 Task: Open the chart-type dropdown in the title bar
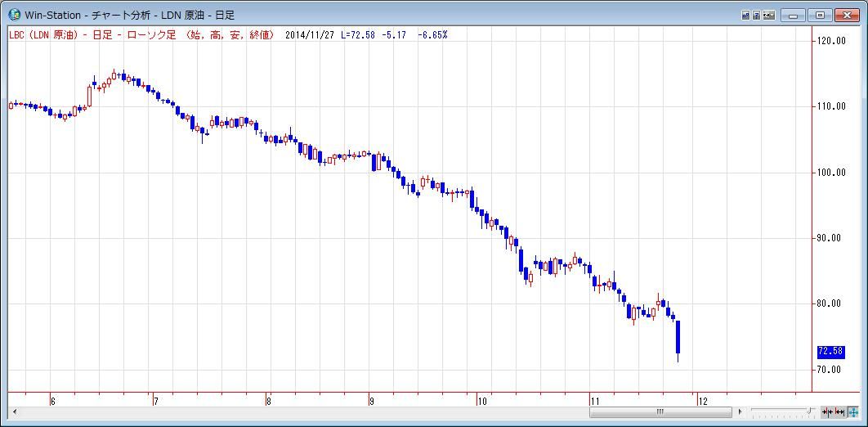[769, 15]
